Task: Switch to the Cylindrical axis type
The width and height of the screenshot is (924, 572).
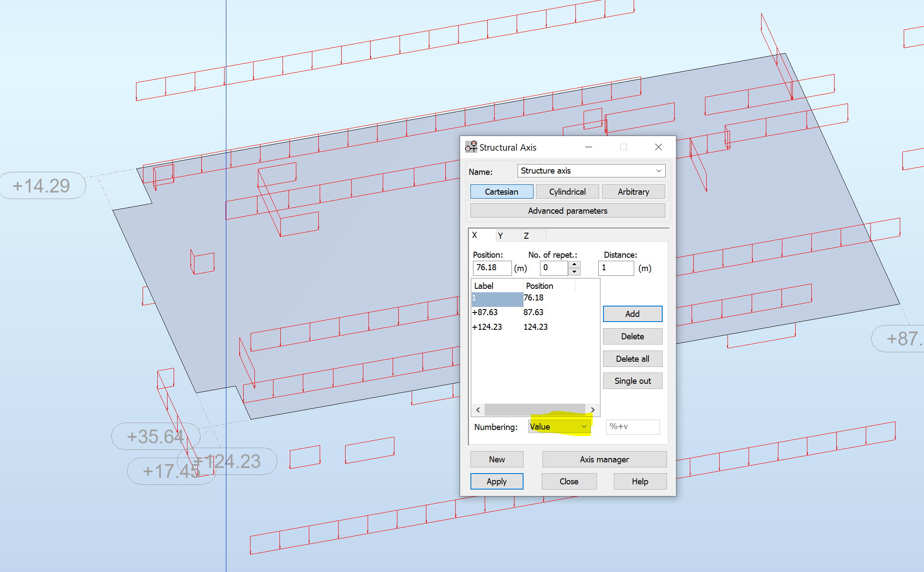Action: click(567, 192)
